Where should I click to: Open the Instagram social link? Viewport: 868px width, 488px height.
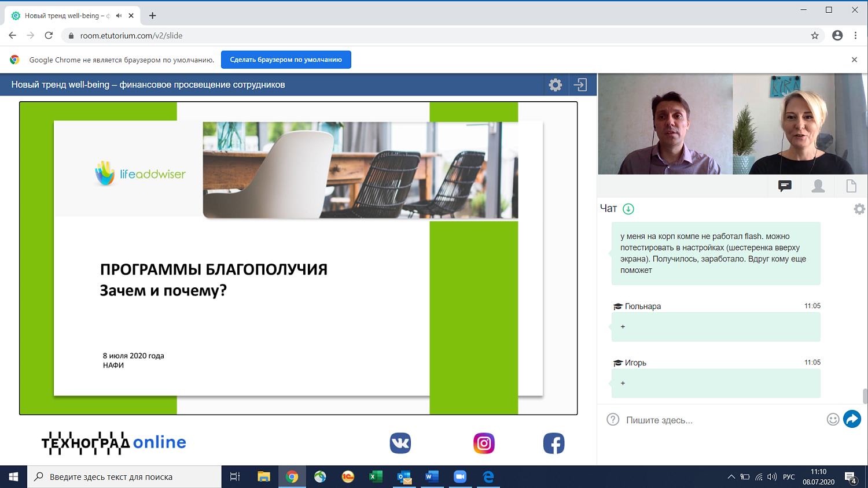point(484,443)
